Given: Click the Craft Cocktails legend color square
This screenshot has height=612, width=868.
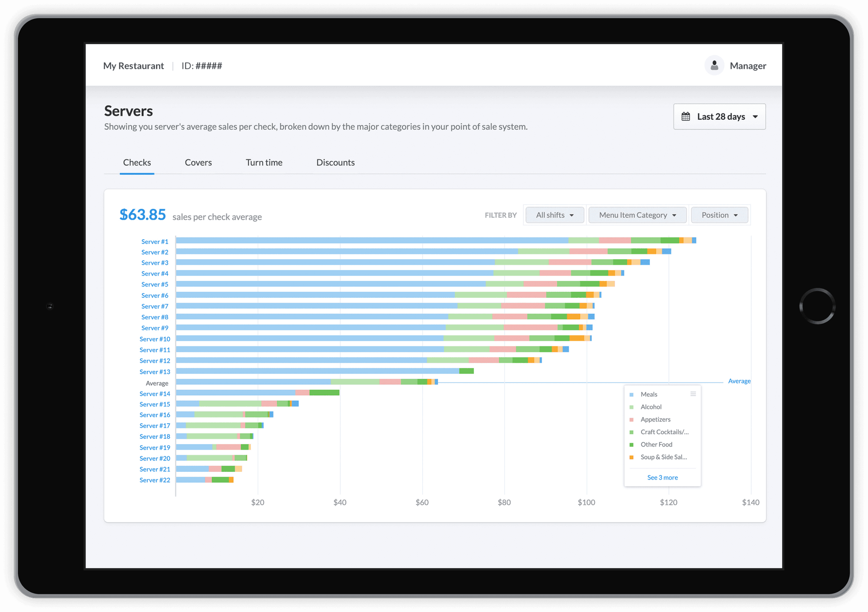Looking at the screenshot, I should point(631,432).
